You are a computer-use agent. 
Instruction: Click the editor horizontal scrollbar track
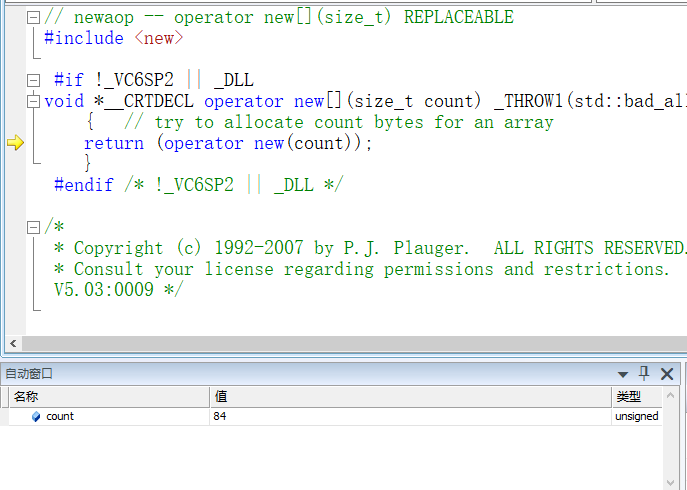pyautogui.click(x=354, y=344)
